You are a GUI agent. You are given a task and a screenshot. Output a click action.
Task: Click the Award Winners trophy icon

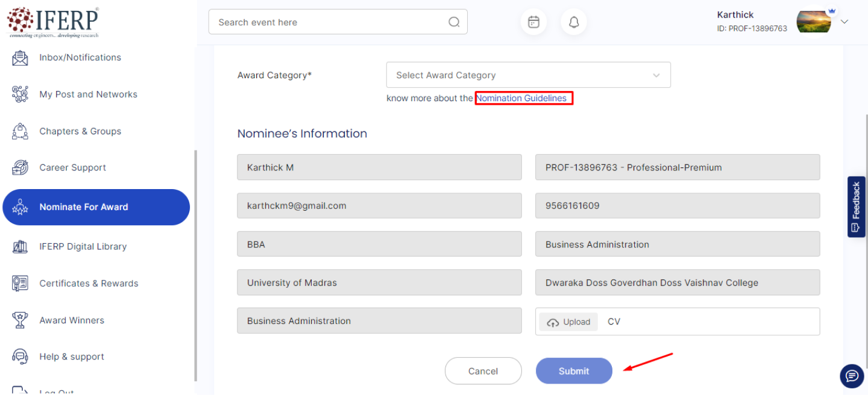point(20,320)
